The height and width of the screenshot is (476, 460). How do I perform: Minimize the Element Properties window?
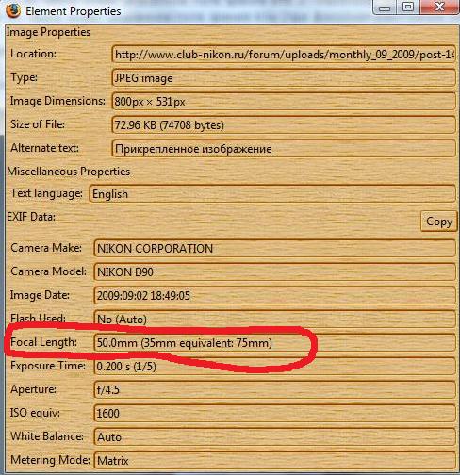pos(385,7)
